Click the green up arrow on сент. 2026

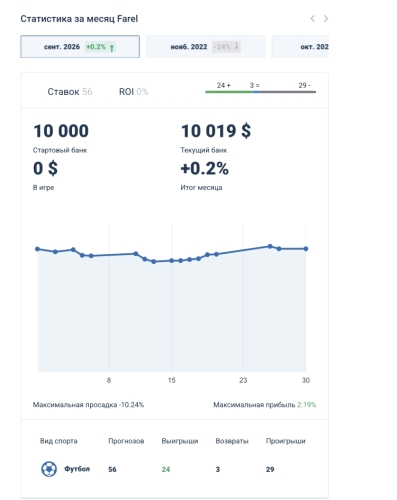coord(112,48)
